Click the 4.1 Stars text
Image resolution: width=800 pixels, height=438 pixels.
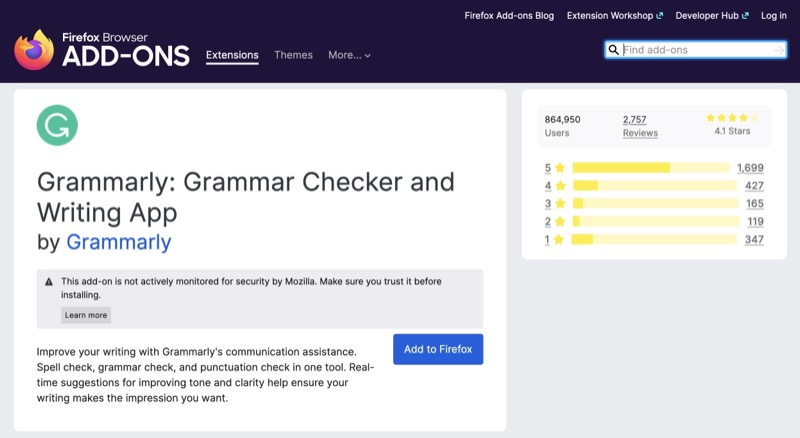coord(732,131)
